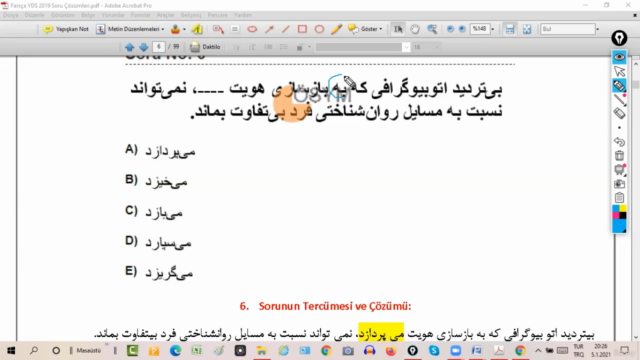Toggle fit one full page view
This screenshot has height=360, width=640.
point(527,29)
